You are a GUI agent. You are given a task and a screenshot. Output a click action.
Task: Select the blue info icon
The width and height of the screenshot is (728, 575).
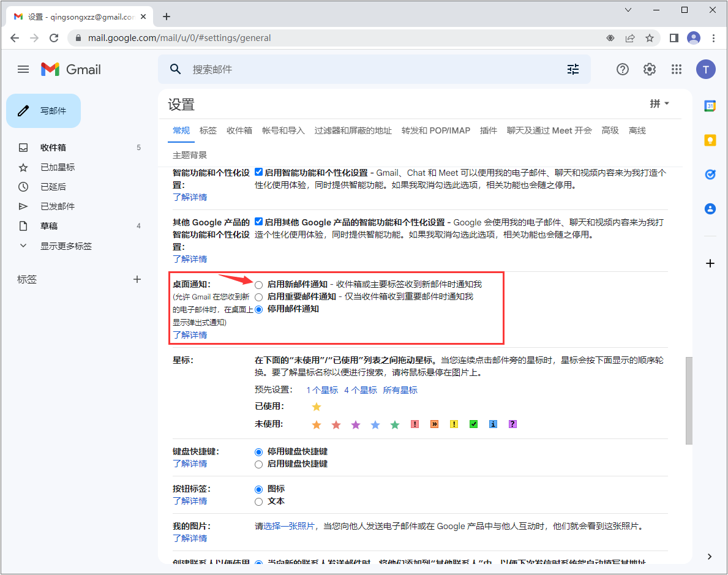493,424
